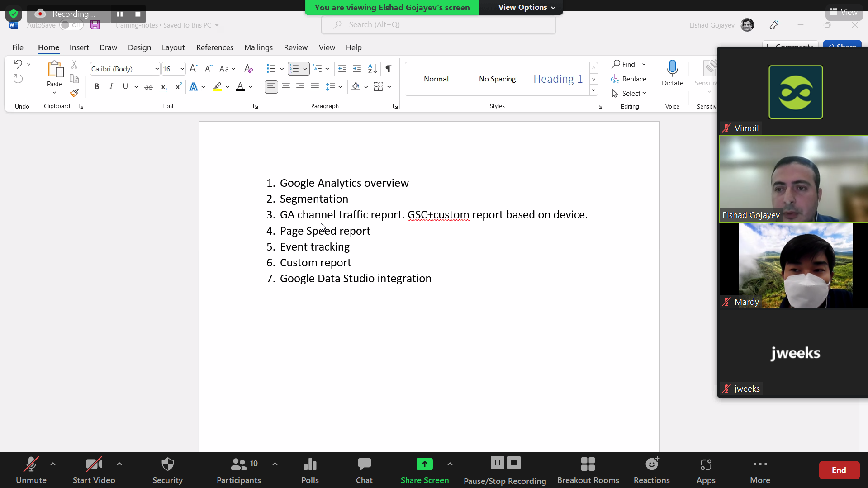This screenshot has height=488, width=868.
Task: Open the font size dropdown
Action: click(182, 69)
